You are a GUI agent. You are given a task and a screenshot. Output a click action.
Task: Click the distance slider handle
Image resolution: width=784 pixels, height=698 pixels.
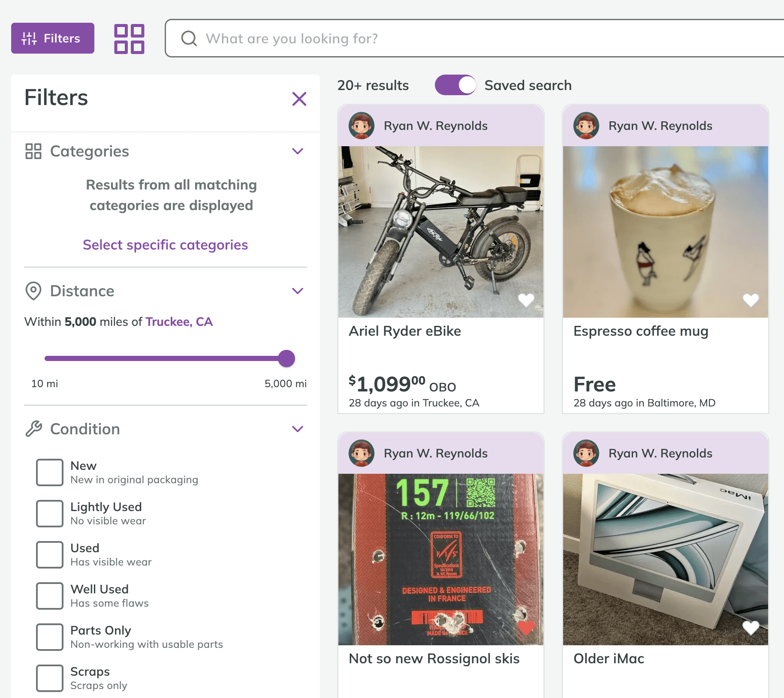286,358
